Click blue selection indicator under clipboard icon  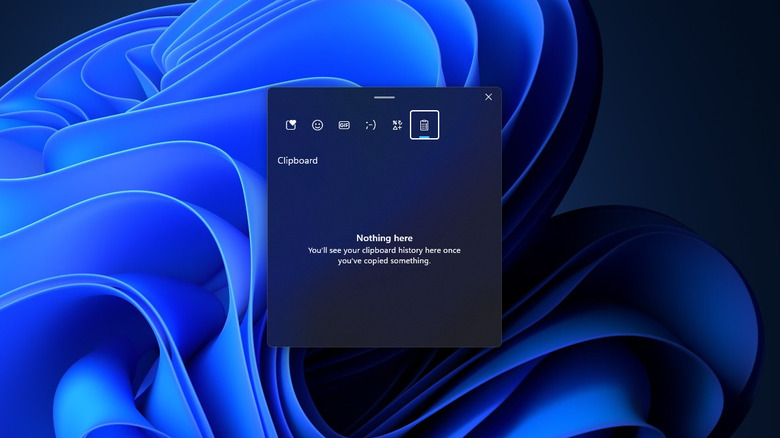tap(424, 137)
